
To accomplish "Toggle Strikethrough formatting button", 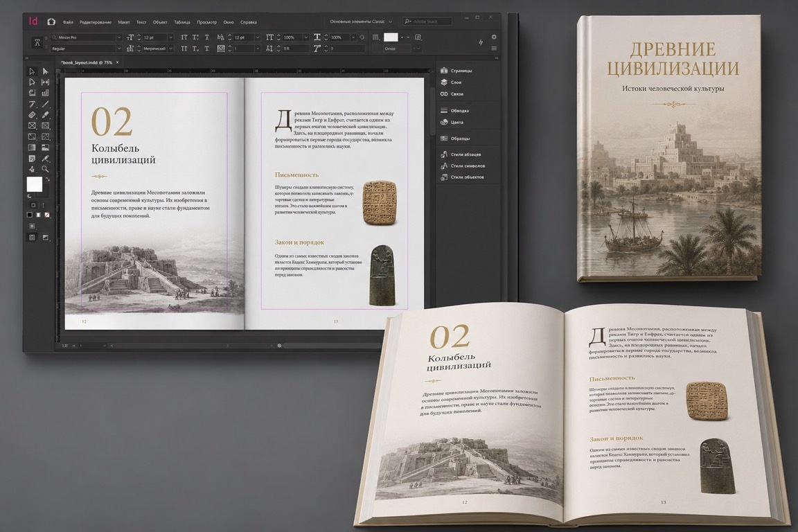I will pyautogui.click(x=207, y=48).
